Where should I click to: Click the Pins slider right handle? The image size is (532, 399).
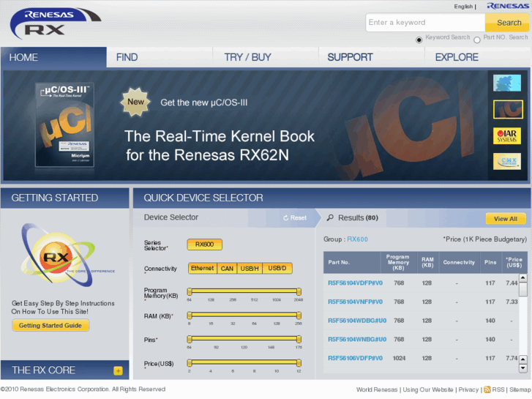click(299, 339)
